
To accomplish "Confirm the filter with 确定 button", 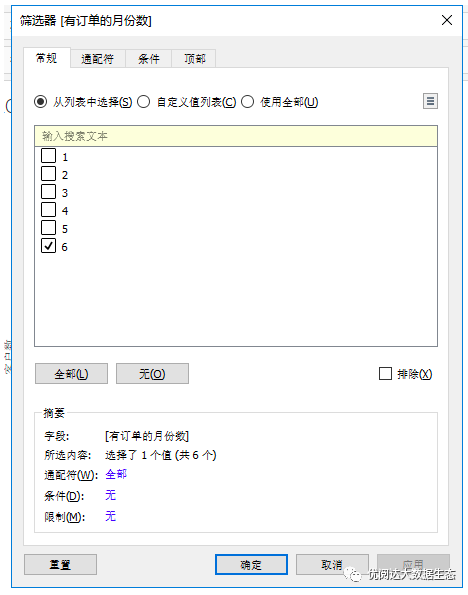I will 251,565.
